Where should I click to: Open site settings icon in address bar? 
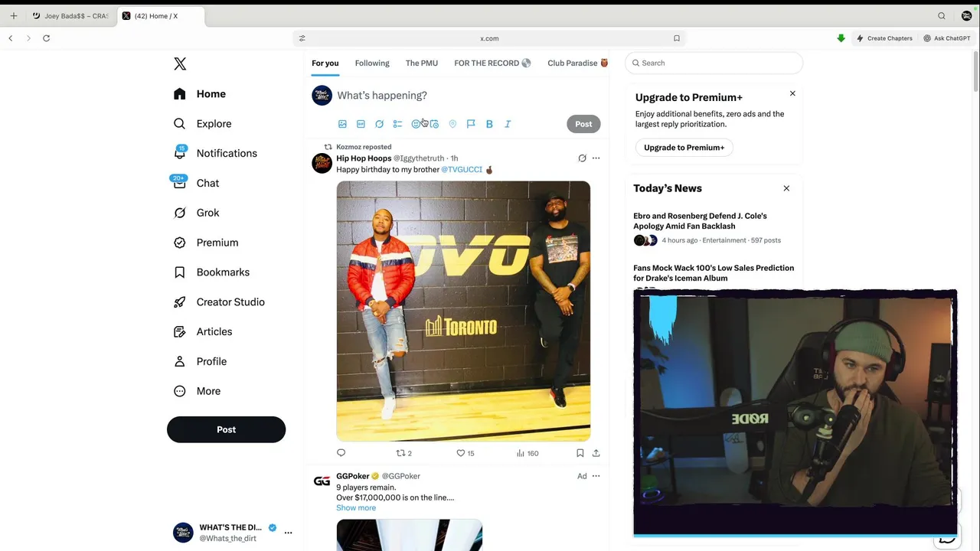tap(302, 38)
